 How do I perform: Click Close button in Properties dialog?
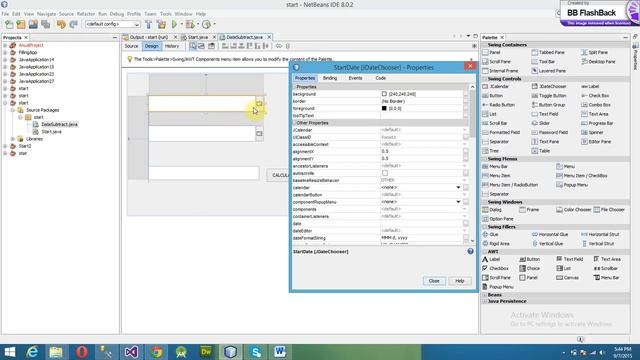coord(434,281)
